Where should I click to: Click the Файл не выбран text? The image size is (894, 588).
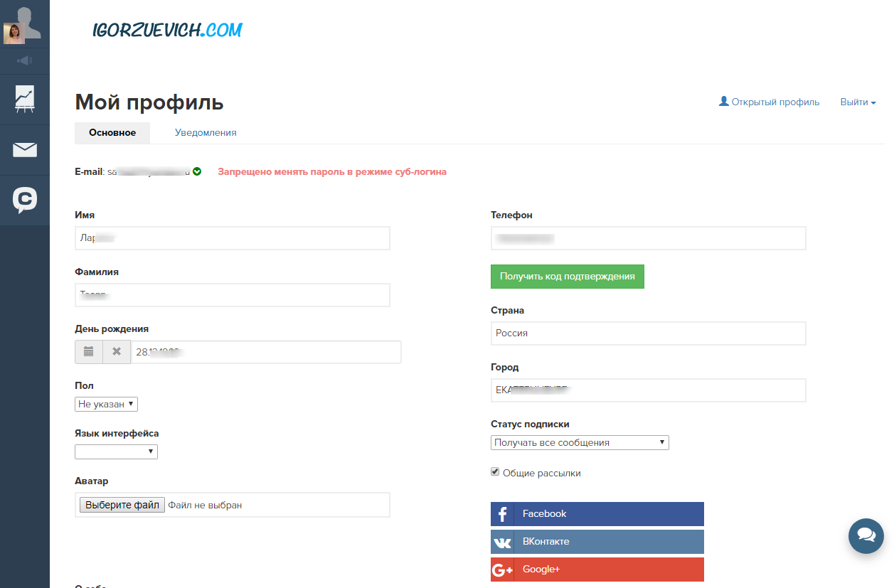pyautogui.click(x=205, y=506)
